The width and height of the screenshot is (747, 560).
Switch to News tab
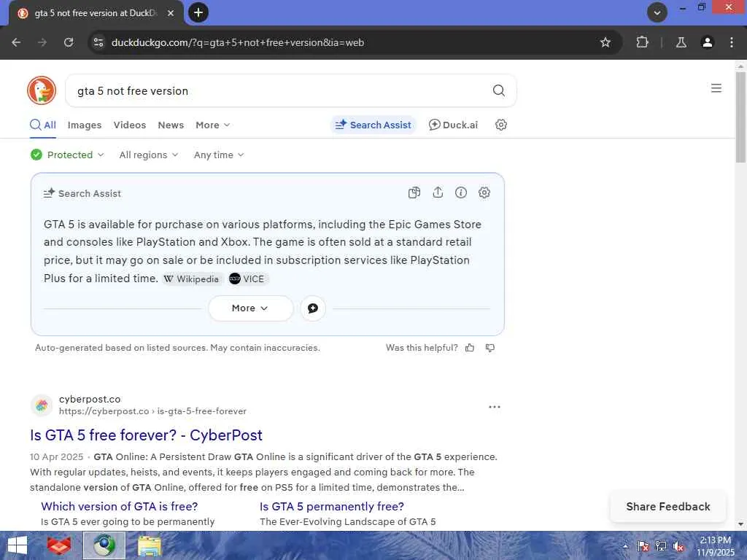tap(171, 125)
